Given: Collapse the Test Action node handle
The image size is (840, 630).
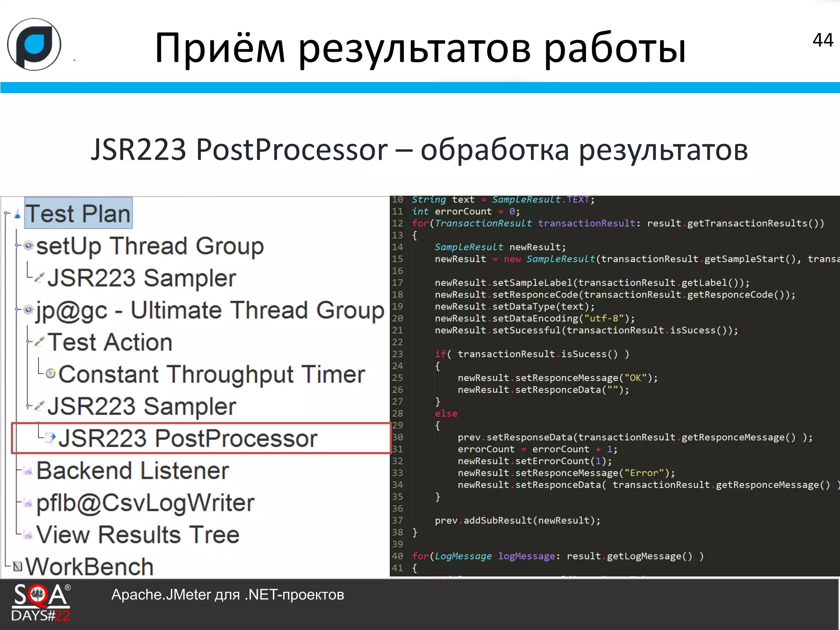Looking at the screenshot, I should point(28,342).
